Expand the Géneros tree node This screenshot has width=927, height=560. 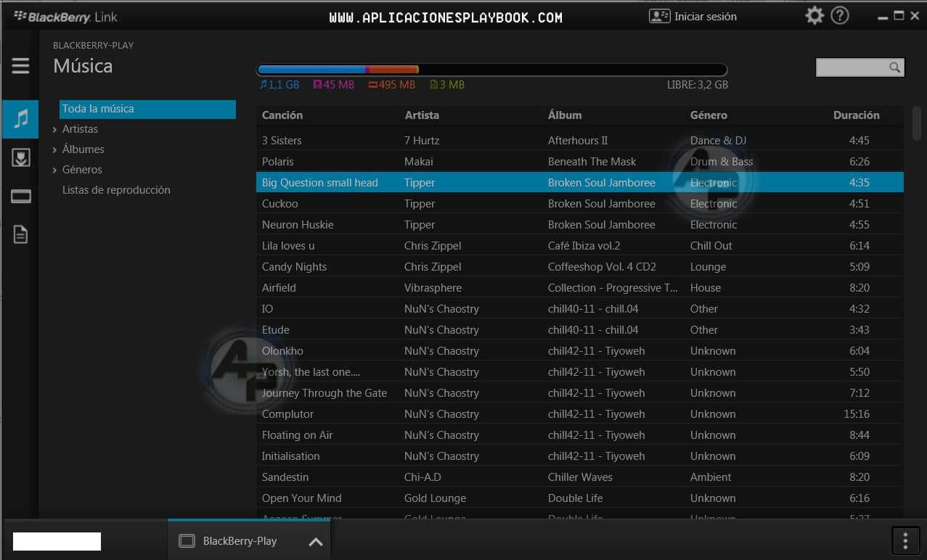(54, 170)
